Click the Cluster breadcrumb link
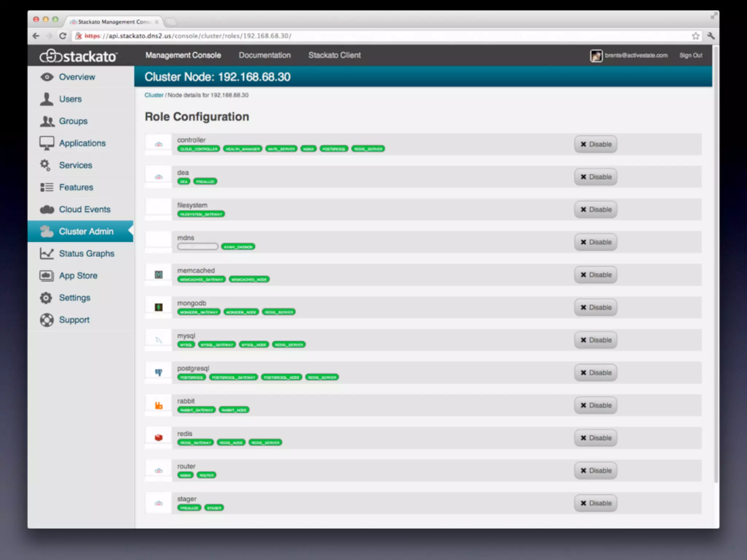This screenshot has width=747, height=560. pos(154,95)
